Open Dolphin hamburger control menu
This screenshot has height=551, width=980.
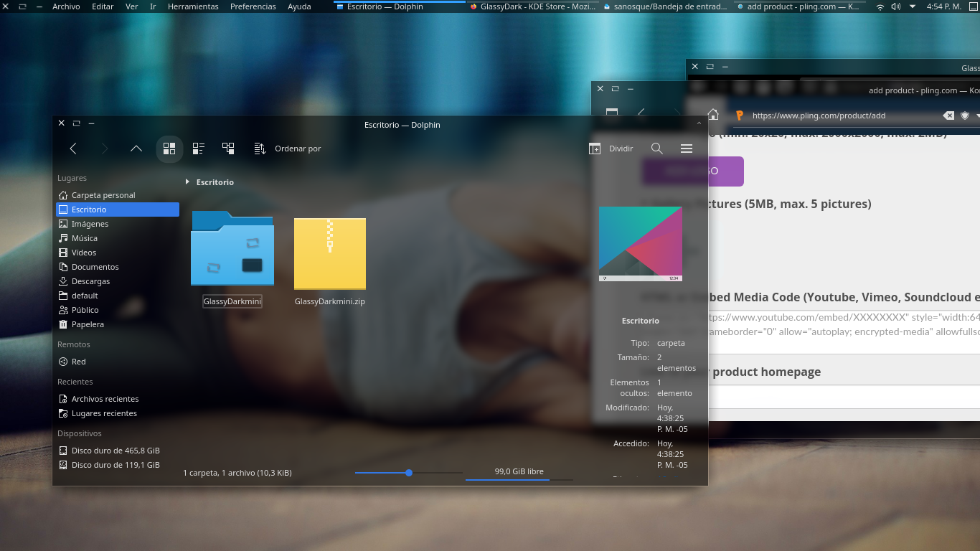tap(687, 149)
